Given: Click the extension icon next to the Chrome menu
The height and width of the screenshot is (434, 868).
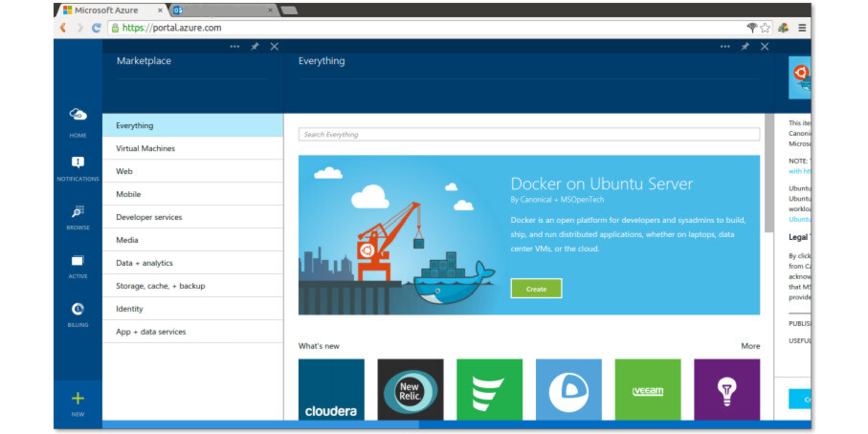Looking at the screenshot, I should click(x=783, y=28).
